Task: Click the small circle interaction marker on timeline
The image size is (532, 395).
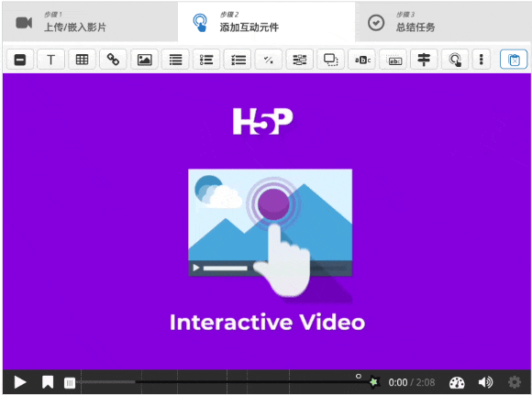Action: tap(359, 376)
